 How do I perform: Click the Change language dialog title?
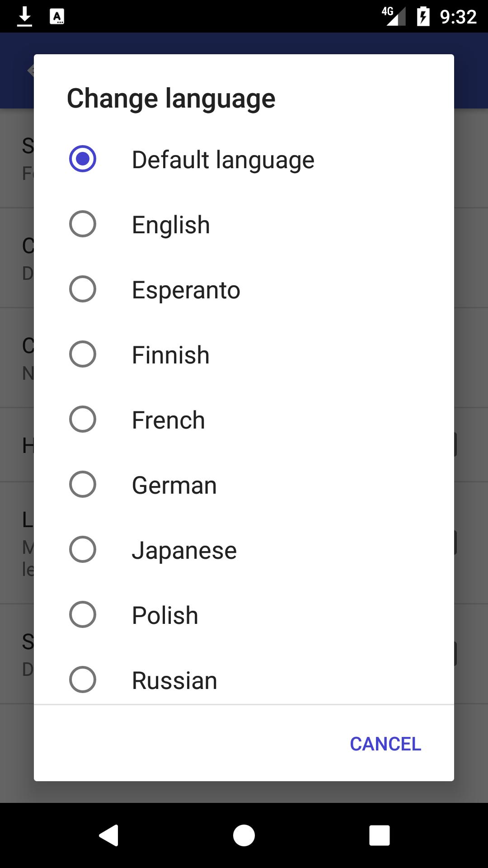tap(171, 99)
